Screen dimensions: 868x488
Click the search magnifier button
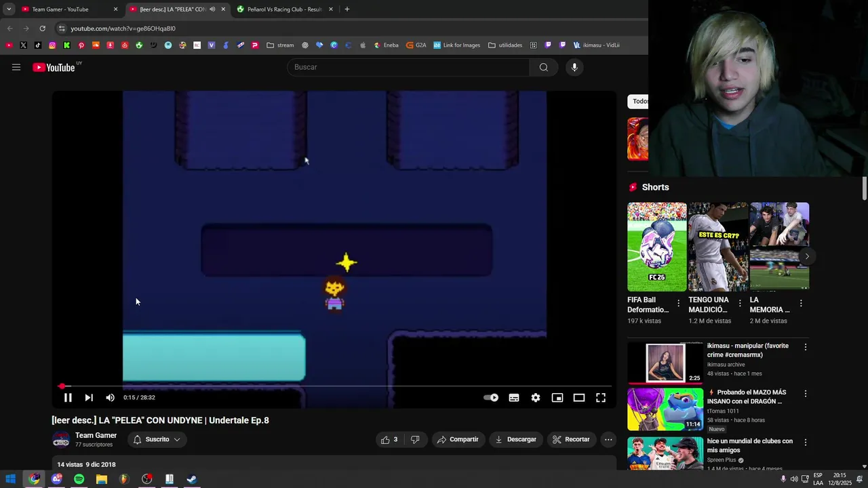pyautogui.click(x=543, y=67)
